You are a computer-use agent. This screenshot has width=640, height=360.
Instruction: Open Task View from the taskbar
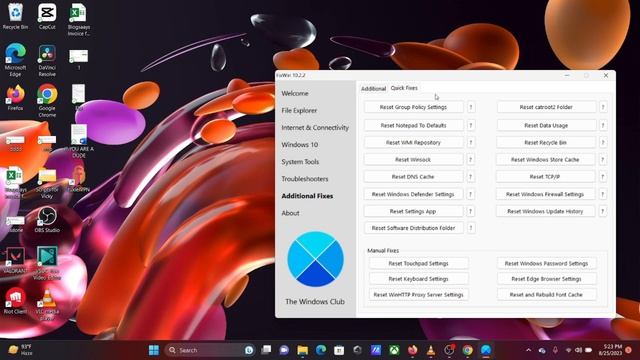(x=267, y=350)
